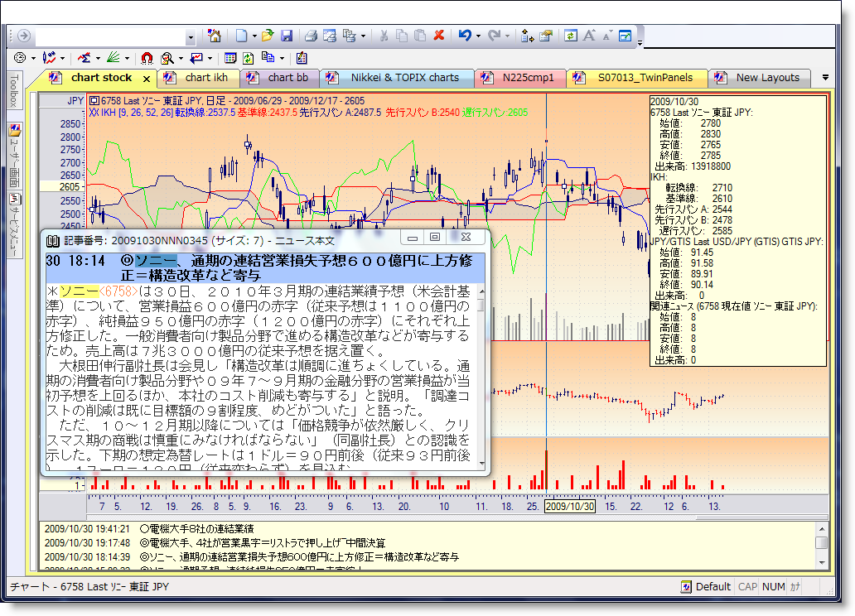Open the ユーザー画面 side panel tab

[x=15, y=156]
